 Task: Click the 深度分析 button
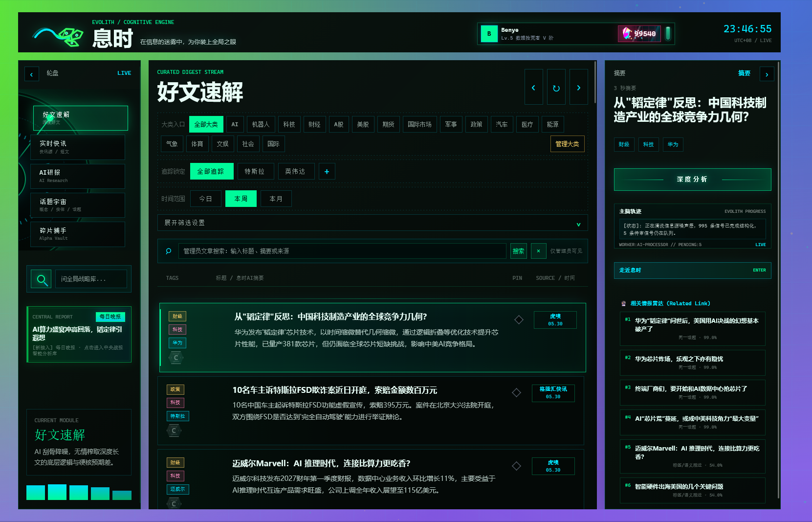point(692,180)
